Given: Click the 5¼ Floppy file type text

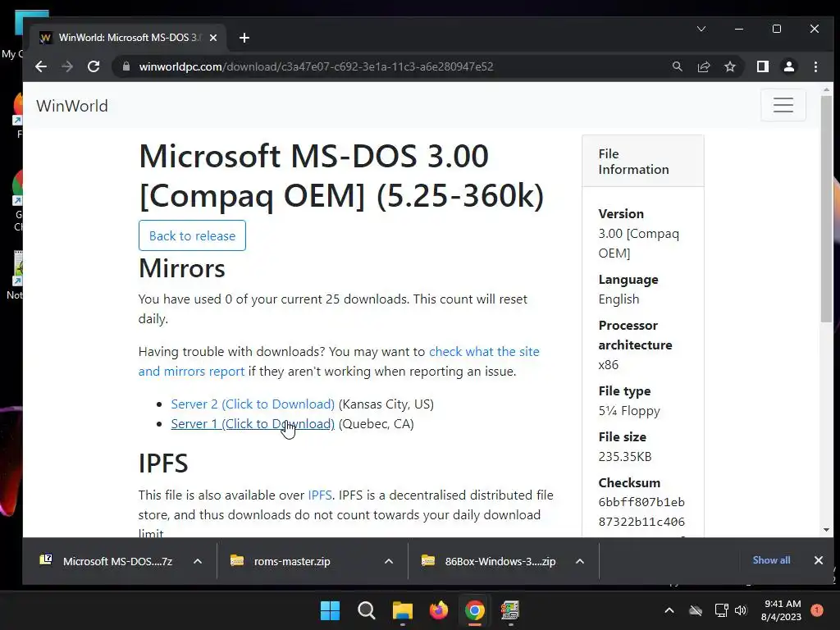Looking at the screenshot, I should 629,411.
